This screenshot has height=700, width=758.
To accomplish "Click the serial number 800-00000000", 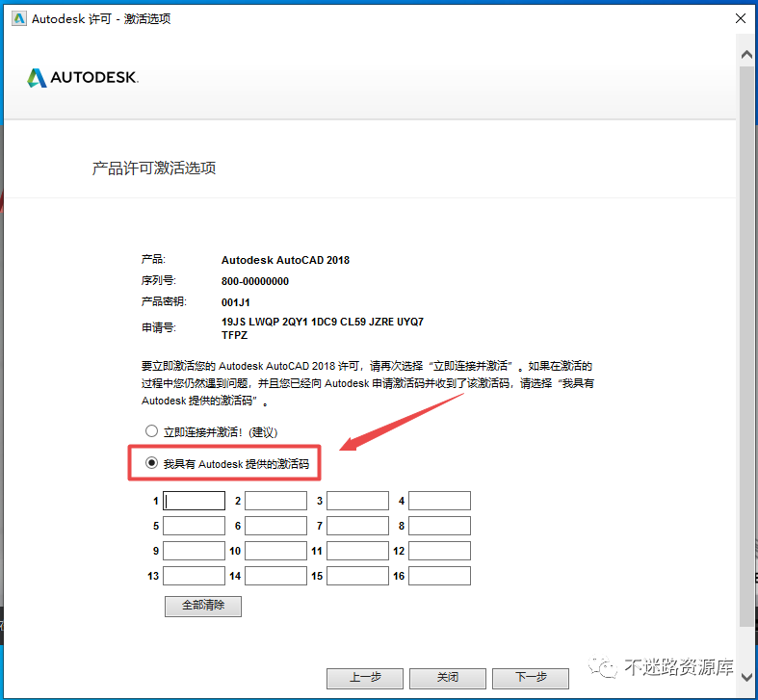I will (255, 281).
